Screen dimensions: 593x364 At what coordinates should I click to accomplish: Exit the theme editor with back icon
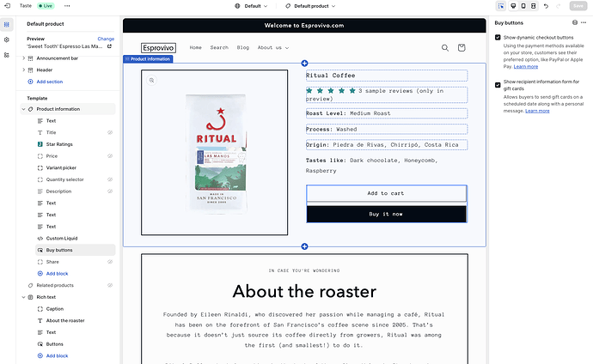[7, 6]
